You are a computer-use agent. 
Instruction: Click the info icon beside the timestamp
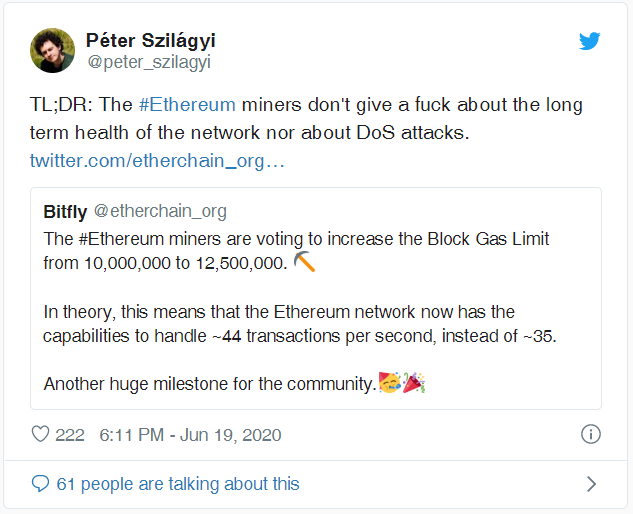coord(591,435)
